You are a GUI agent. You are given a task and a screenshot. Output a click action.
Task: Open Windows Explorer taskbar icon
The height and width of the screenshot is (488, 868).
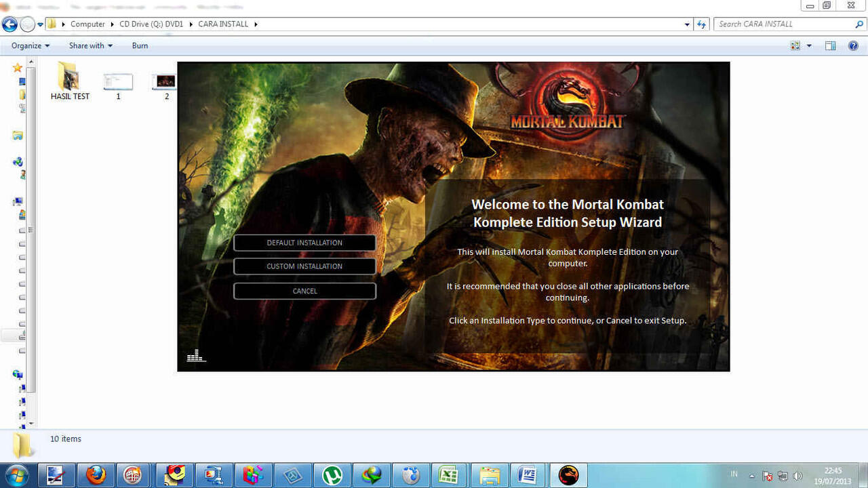pos(489,475)
